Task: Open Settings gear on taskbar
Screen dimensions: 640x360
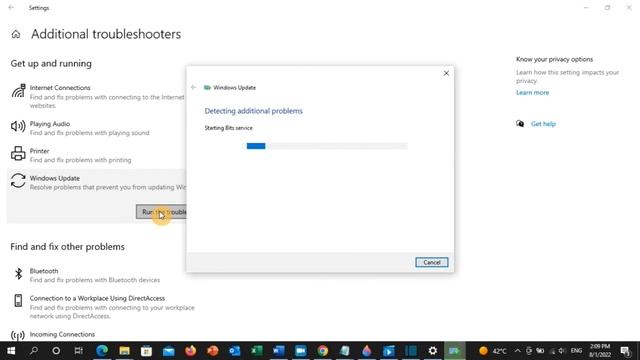Action: click(x=433, y=351)
